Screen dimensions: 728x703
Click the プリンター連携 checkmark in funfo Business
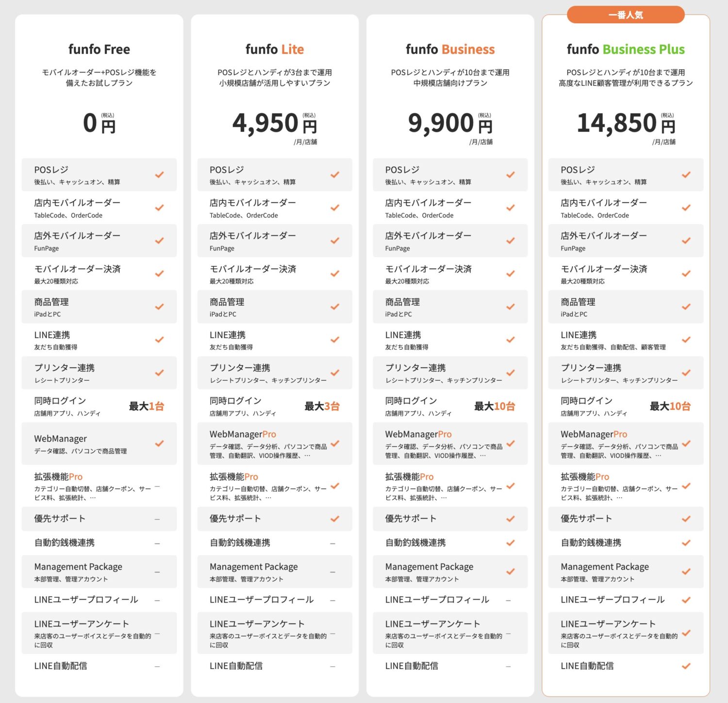(x=510, y=373)
